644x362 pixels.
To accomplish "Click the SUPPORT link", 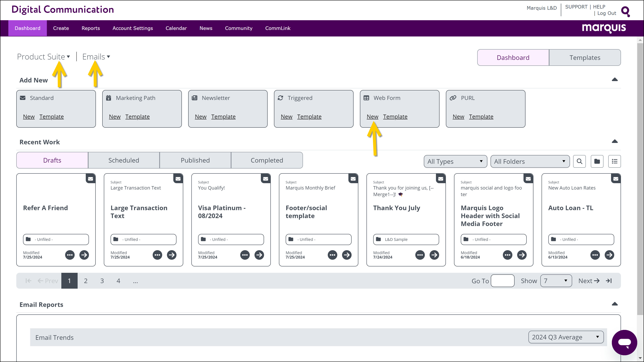I will 576,7.
